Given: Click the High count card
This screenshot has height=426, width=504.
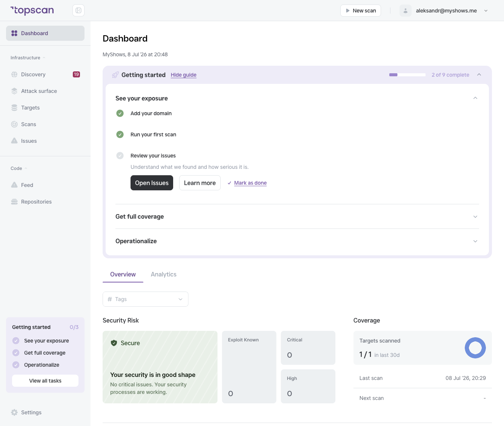Looking at the screenshot, I should [x=308, y=386].
